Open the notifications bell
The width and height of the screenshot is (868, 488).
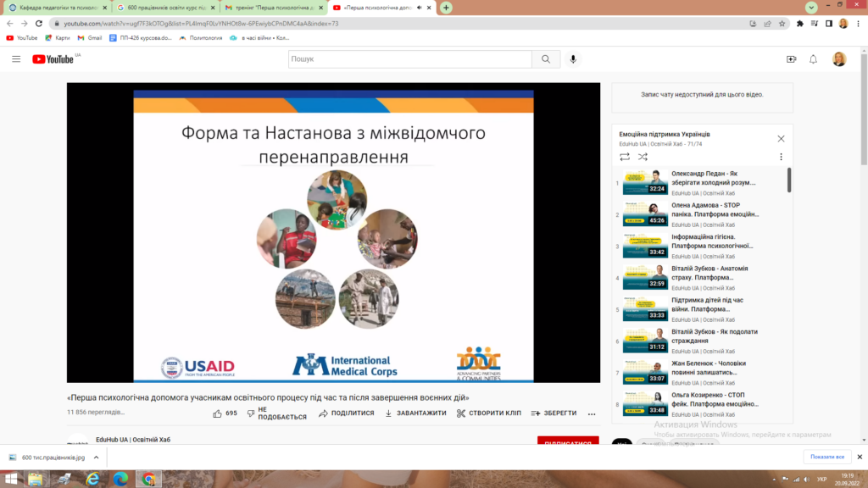point(813,59)
